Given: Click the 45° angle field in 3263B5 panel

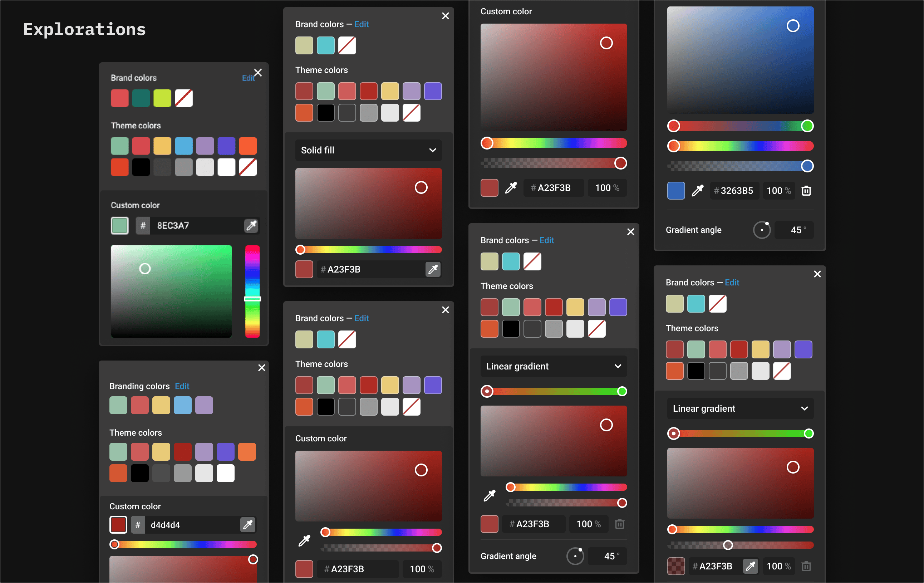Looking at the screenshot, I should coord(794,230).
